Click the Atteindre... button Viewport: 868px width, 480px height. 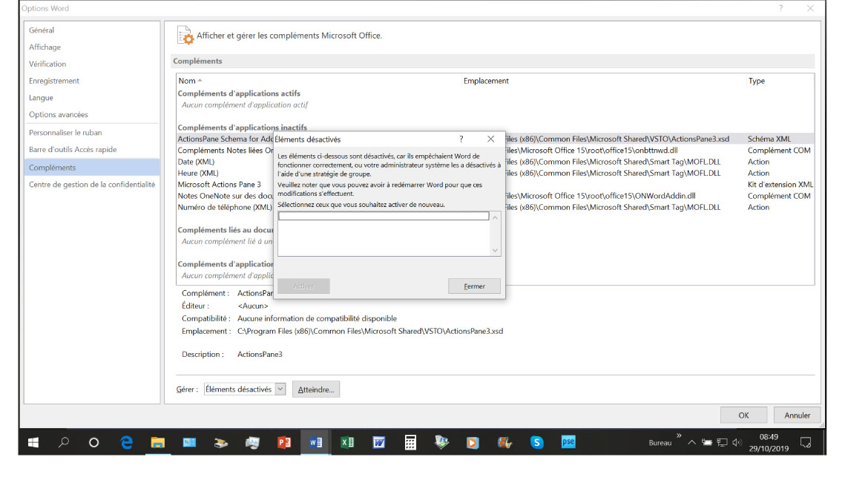(x=316, y=389)
